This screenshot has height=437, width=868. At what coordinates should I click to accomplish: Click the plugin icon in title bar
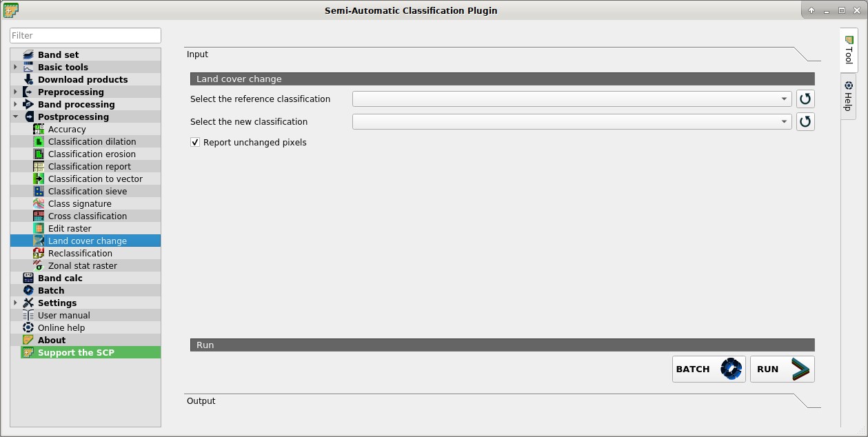click(10, 10)
